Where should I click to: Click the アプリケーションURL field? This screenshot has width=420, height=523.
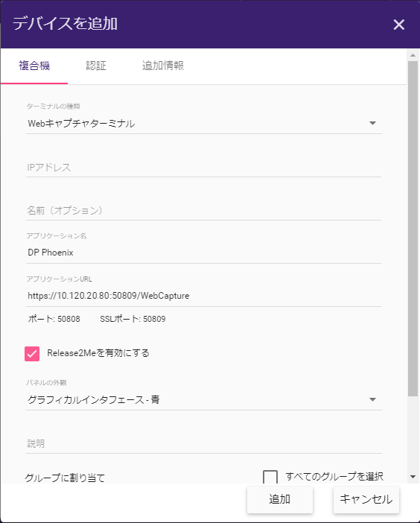[203, 296]
